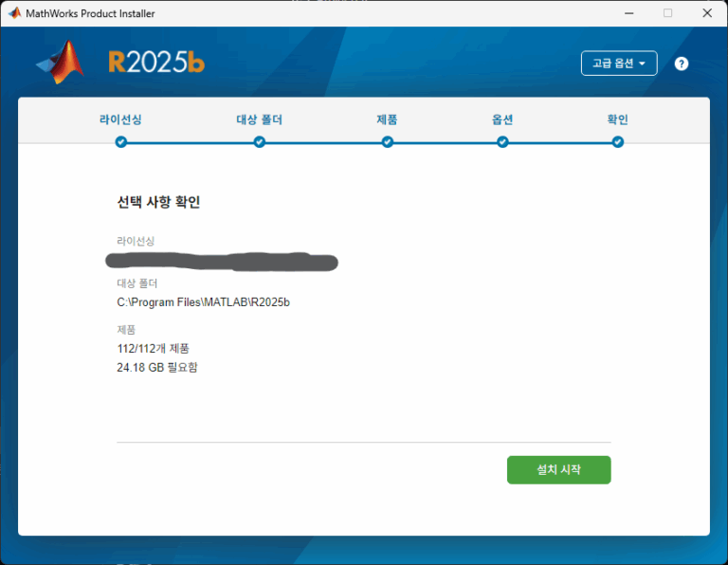728x565 pixels.
Task: Open help with the question mark icon
Action: (681, 64)
